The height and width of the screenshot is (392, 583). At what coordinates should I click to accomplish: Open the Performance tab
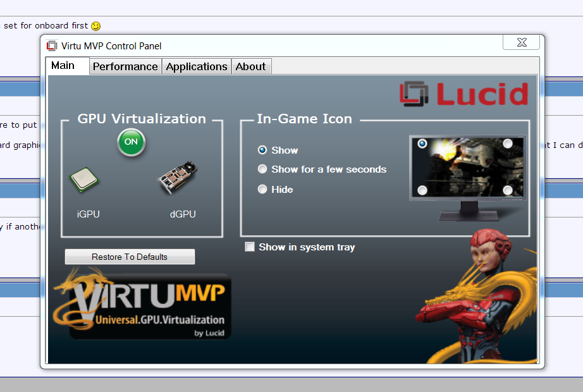click(x=125, y=66)
